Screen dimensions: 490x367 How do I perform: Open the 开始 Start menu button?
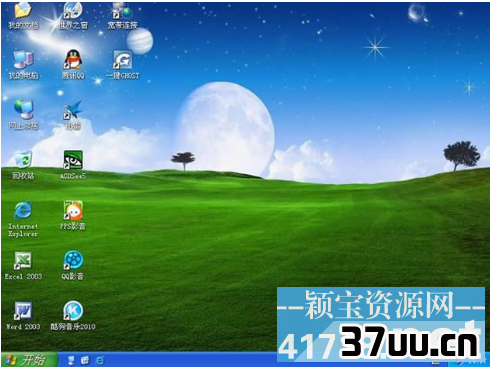[x=29, y=360]
